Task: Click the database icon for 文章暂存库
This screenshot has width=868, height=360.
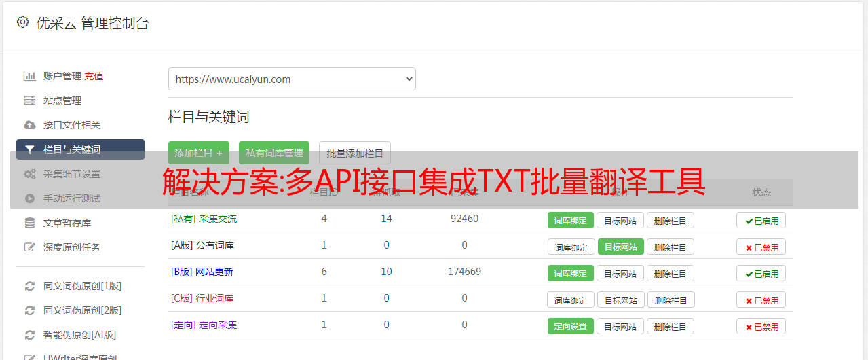Action: (29, 223)
